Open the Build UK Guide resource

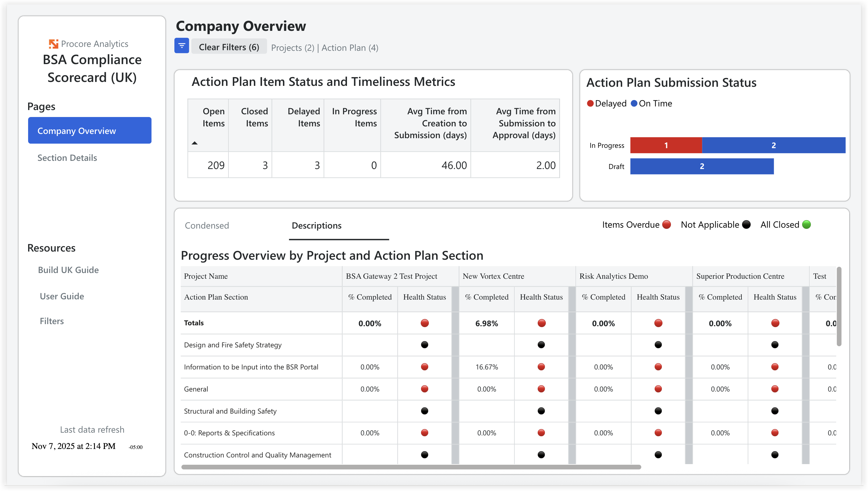coord(68,269)
